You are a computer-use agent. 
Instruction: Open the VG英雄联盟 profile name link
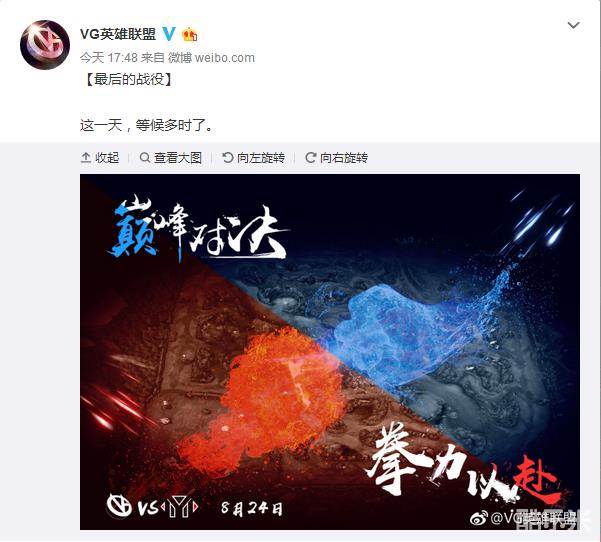(x=118, y=34)
